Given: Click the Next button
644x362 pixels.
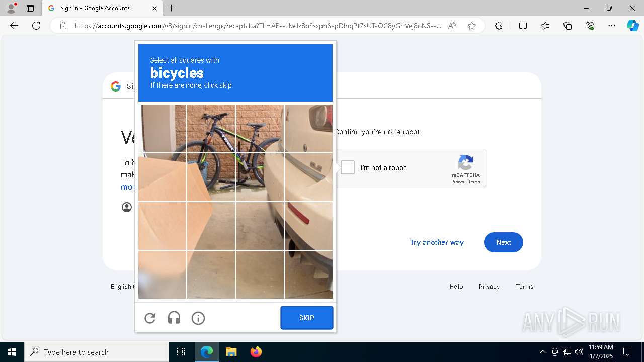Looking at the screenshot, I should tap(504, 242).
